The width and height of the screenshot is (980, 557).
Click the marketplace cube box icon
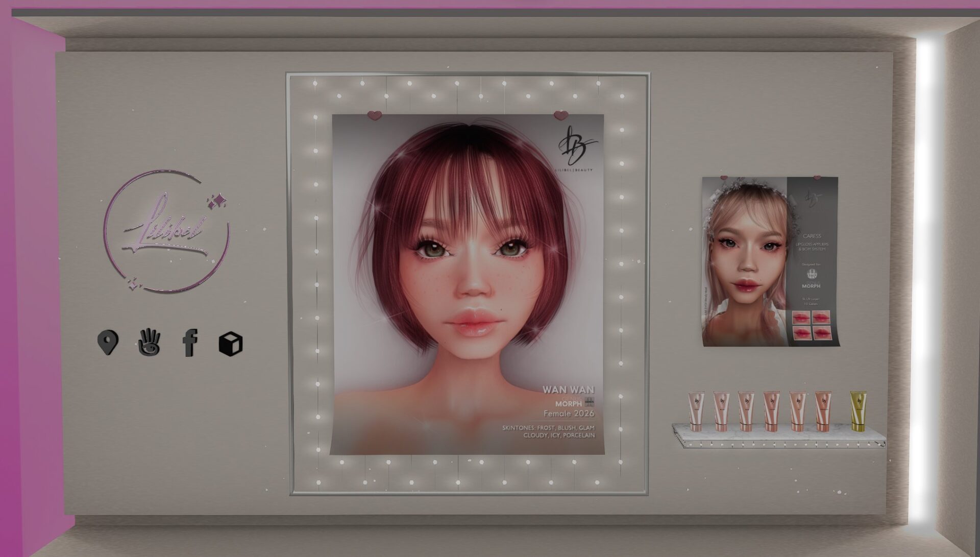coord(231,344)
